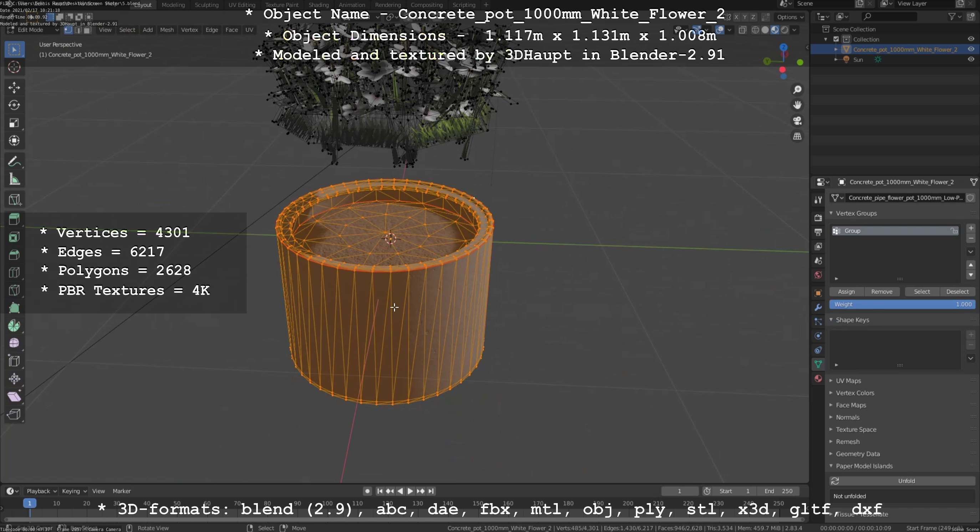Add a new vertex group with plus
Screen dimensions: 980x532
coord(970,228)
